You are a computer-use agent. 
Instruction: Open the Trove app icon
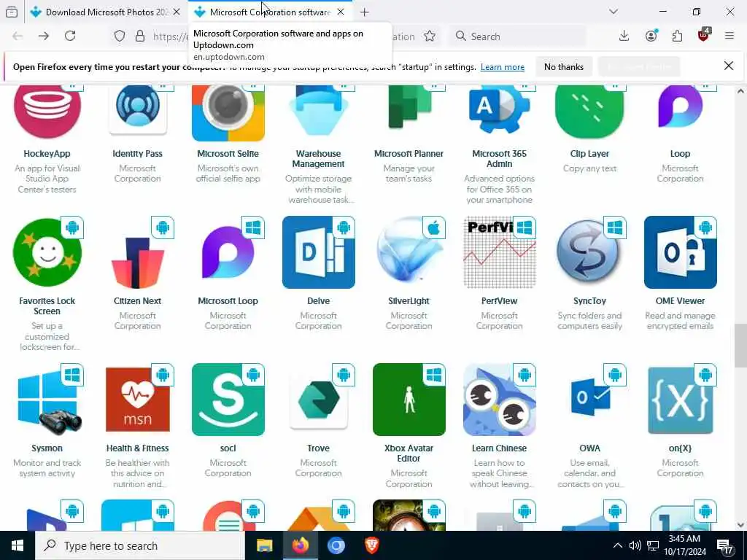tap(318, 400)
